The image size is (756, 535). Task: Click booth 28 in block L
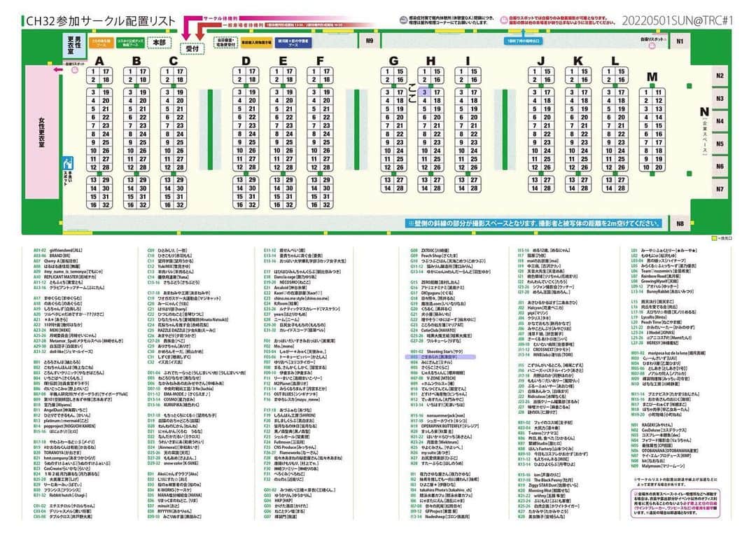(x=622, y=188)
